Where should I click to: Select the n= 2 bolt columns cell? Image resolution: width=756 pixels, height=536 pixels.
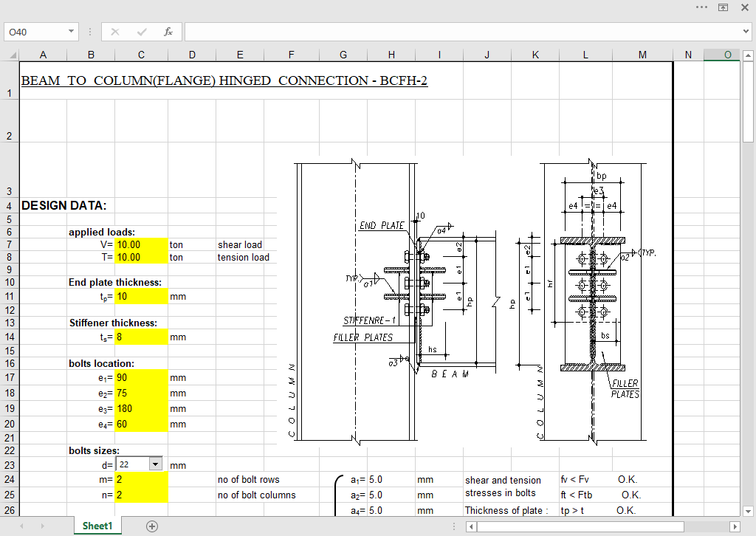141,495
